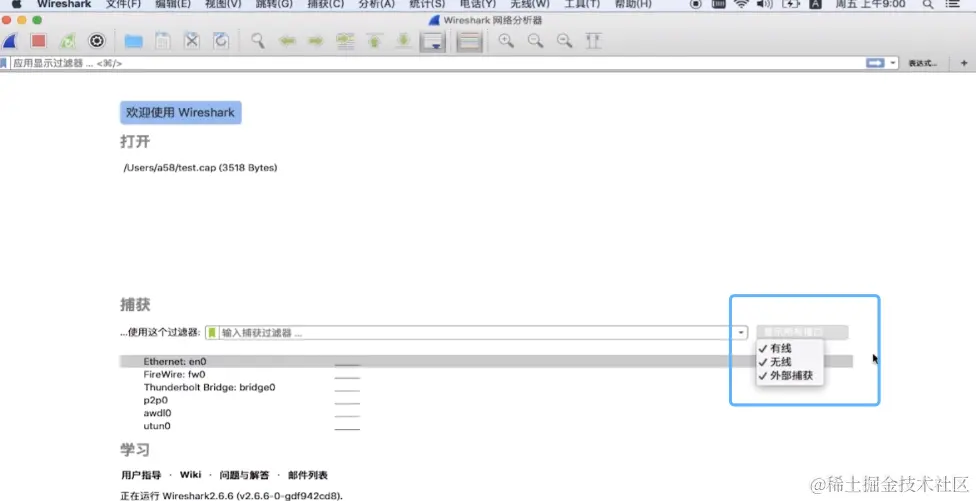976x501 pixels.
Task: Select the FireWire: fw0 interface
Action: [x=486, y=374]
